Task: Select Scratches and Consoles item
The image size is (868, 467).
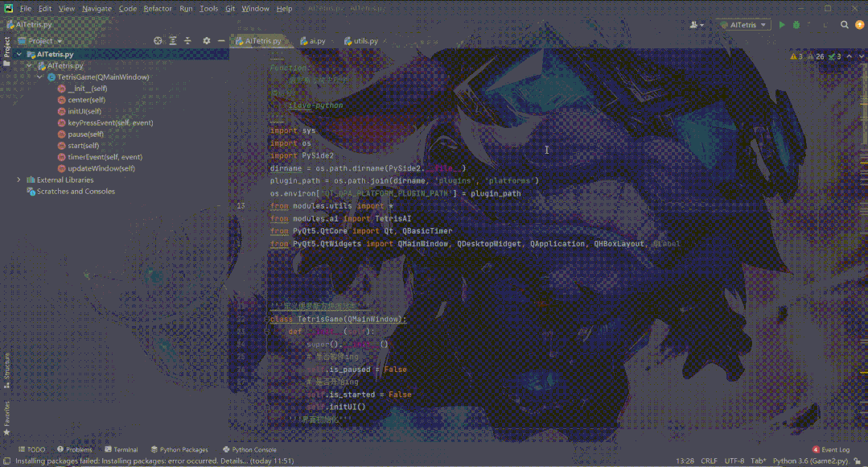Action: pyautogui.click(x=71, y=192)
